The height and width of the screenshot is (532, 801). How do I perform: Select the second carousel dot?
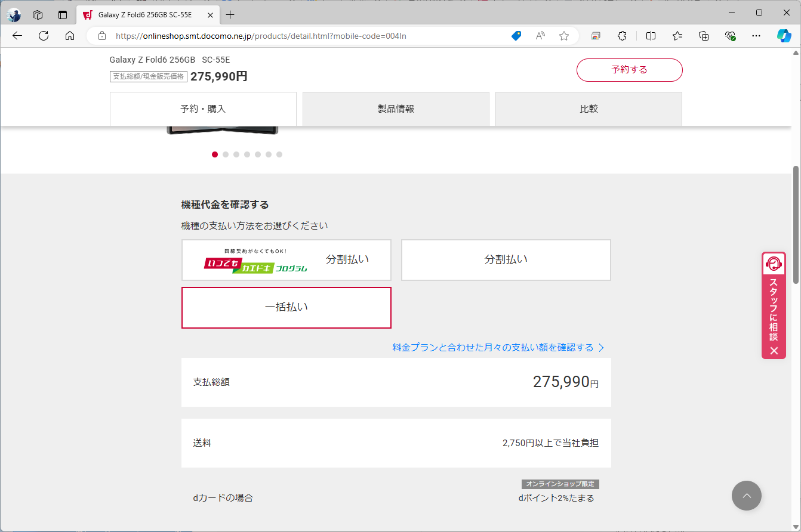[226, 154]
